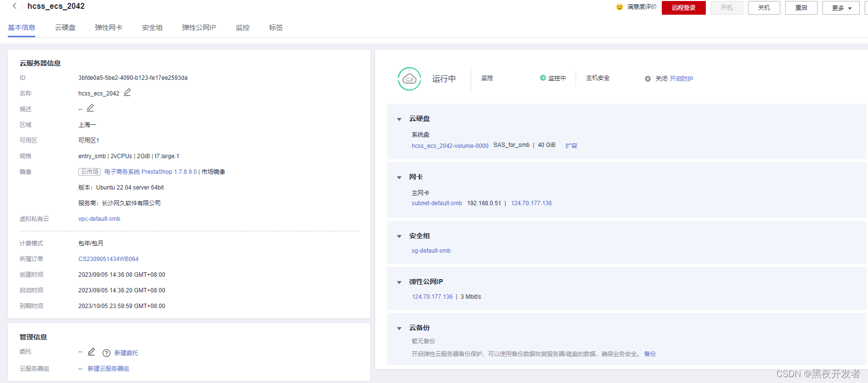Screen dimensions: 868x383
Task: Click the 重启 button
Action: [x=801, y=8]
